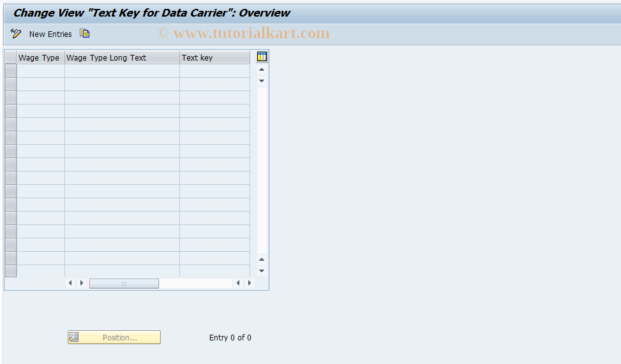Click the horizontal scrollbar thumb
The width and height of the screenshot is (621, 364).
124,283
